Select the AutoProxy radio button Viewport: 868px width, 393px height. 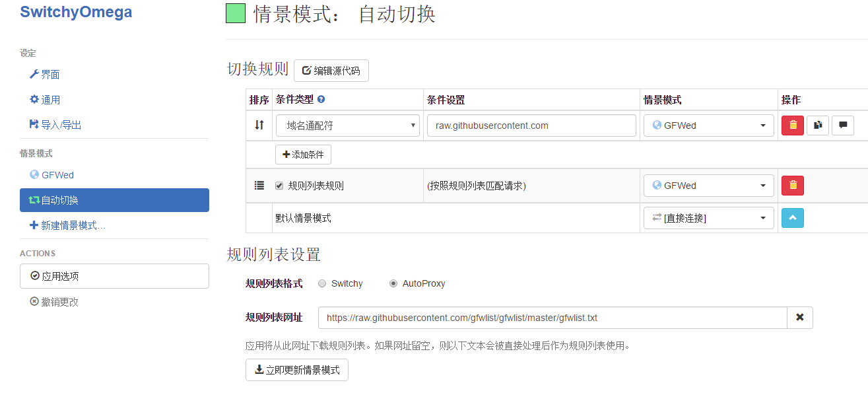click(394, 283)
